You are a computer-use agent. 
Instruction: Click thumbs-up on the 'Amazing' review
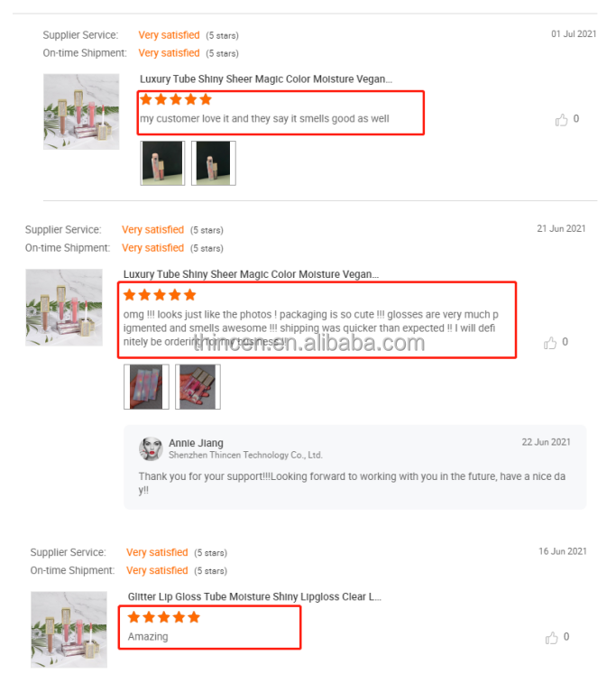(x=552, y=638)
